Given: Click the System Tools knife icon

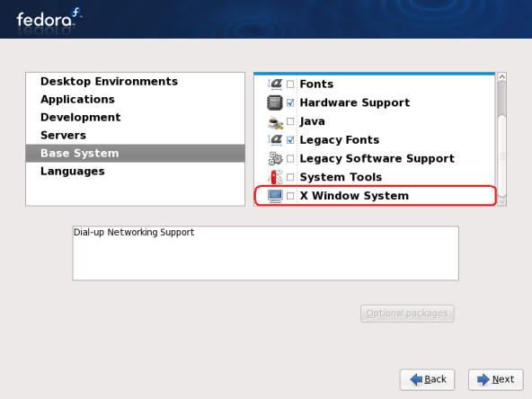Looking at the screenshot, I should 275,177.
